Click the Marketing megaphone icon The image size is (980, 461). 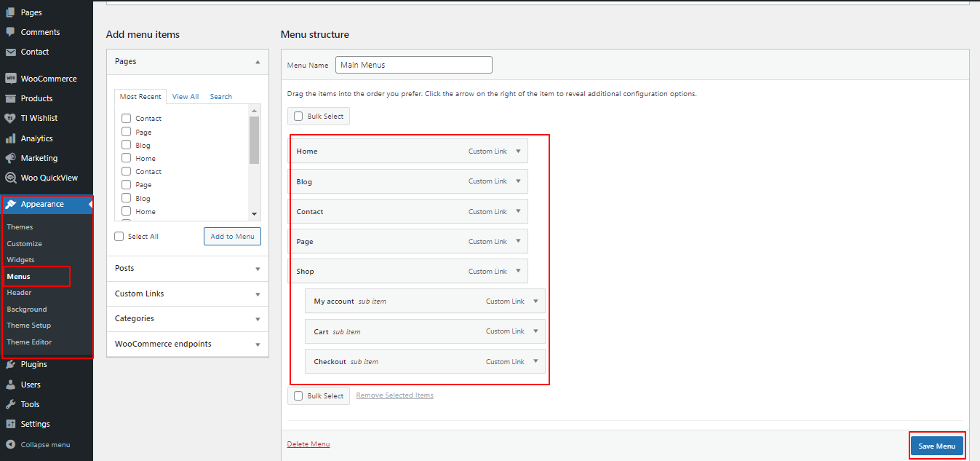tap(10, 158)
